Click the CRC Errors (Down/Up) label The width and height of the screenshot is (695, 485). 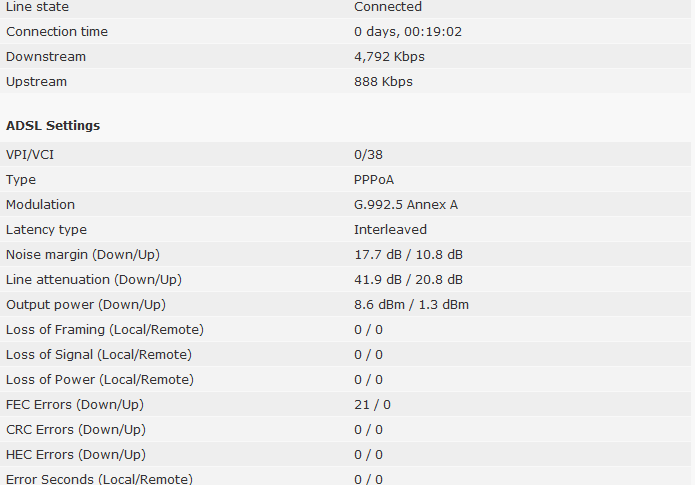pyautogui.click(x=76, y=430)
